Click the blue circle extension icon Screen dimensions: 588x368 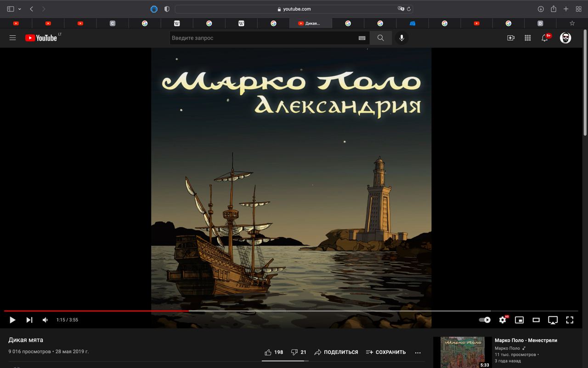[154, 9]
